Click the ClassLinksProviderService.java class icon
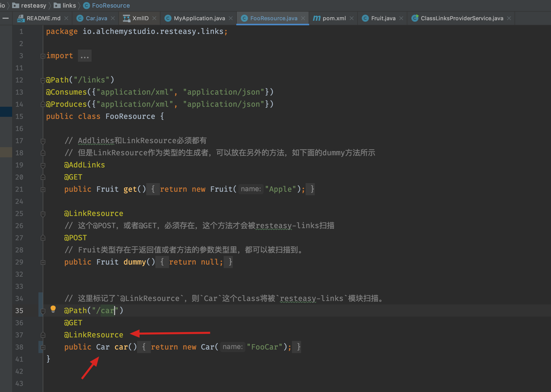The image size is (551, 392). pos(415,18)
